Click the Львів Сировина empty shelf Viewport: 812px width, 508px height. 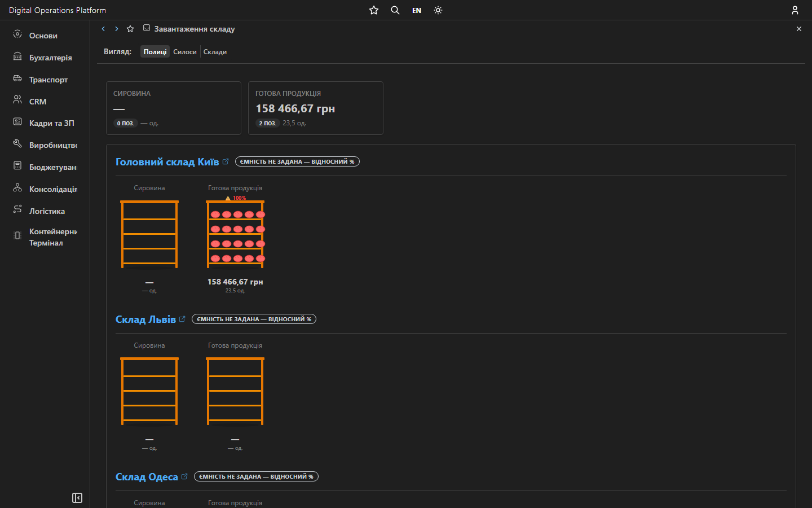[149, 391]
